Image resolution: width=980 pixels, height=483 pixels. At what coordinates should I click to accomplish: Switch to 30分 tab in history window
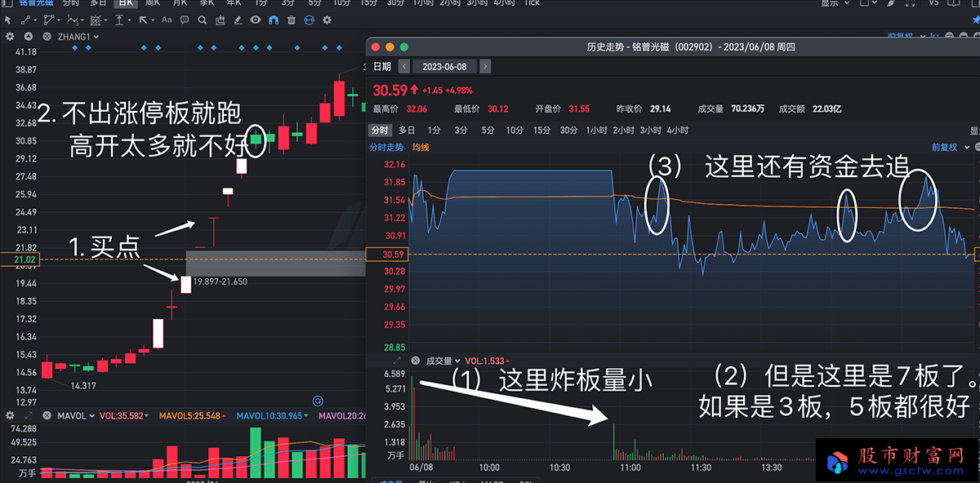pyautogui.click(x=569, y=131)
